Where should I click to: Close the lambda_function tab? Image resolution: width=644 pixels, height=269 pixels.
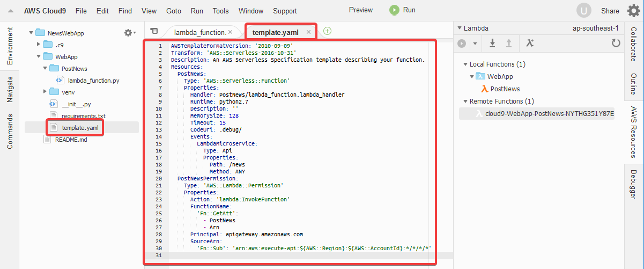tap(230, 32)
